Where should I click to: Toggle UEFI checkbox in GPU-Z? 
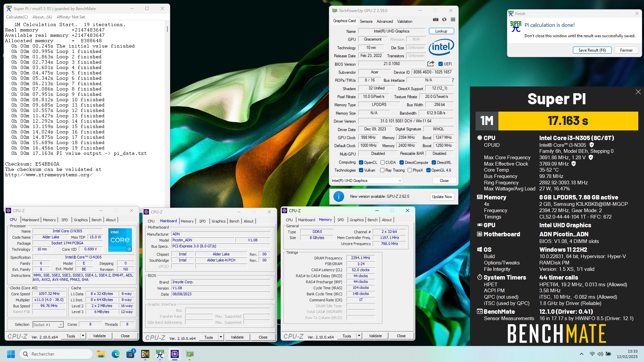point(440,64)
